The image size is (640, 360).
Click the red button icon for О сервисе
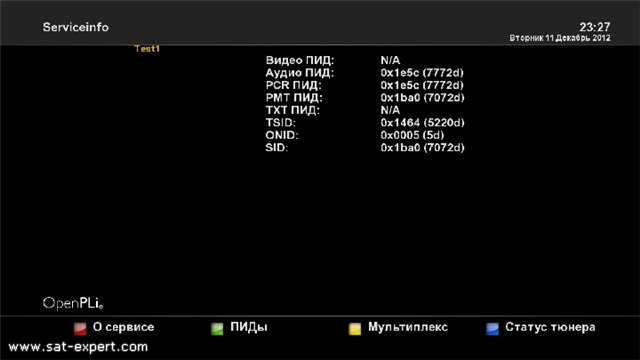coord(80,329)
